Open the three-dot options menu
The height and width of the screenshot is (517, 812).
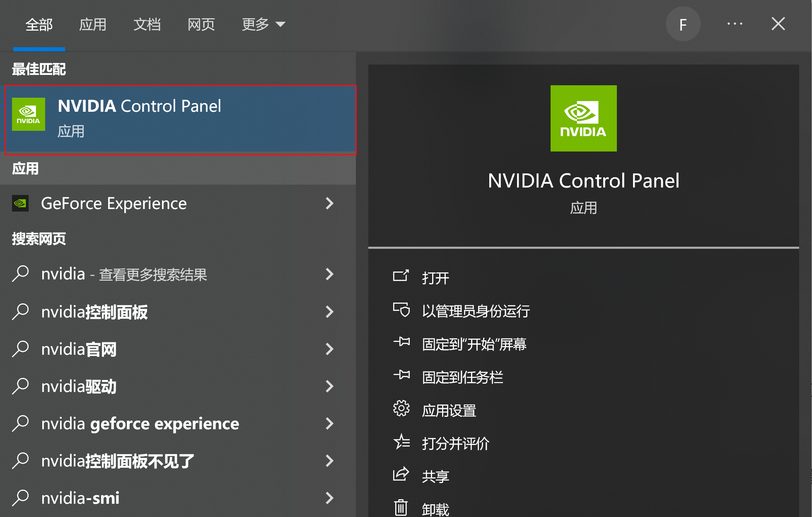pos(735,24)
